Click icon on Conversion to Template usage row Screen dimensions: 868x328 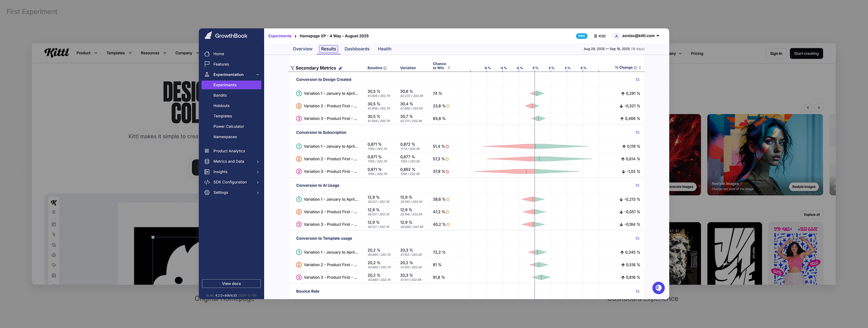click(x=637, y=238)
